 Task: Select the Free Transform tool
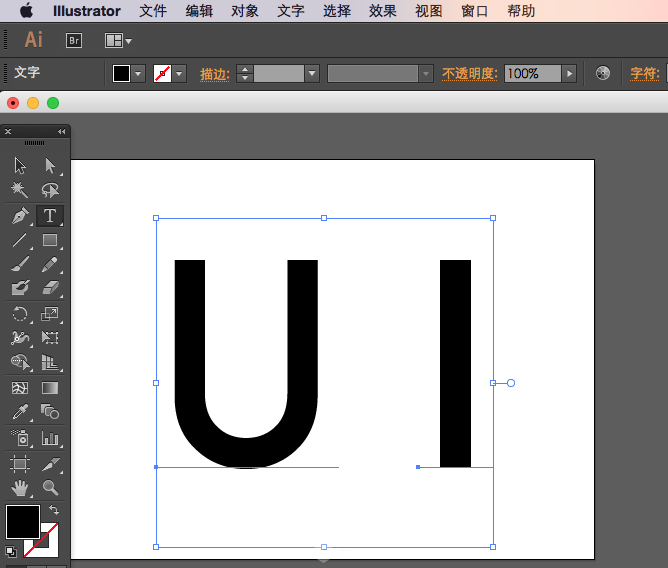click(x=50, y=338)
